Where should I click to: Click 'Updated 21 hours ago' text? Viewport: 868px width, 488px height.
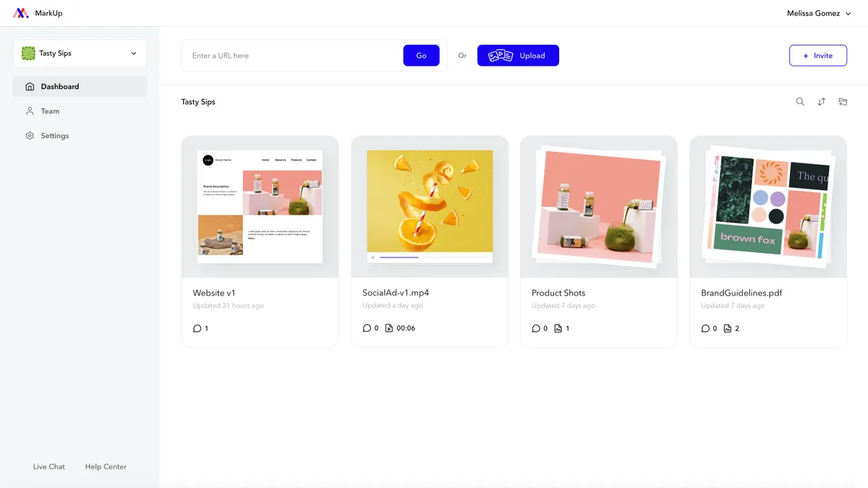click(228, 306)
